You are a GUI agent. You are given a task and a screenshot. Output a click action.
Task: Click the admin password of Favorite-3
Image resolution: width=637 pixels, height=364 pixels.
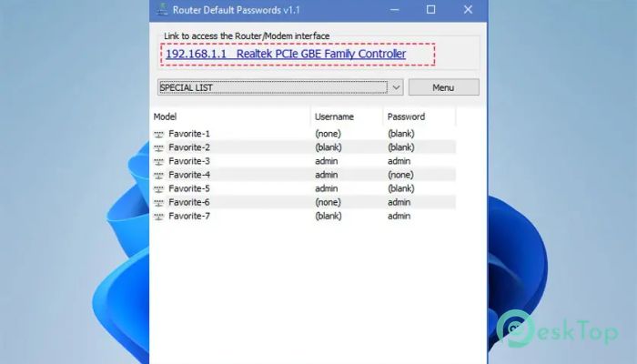pyautogui.click(x=399, y=161)
